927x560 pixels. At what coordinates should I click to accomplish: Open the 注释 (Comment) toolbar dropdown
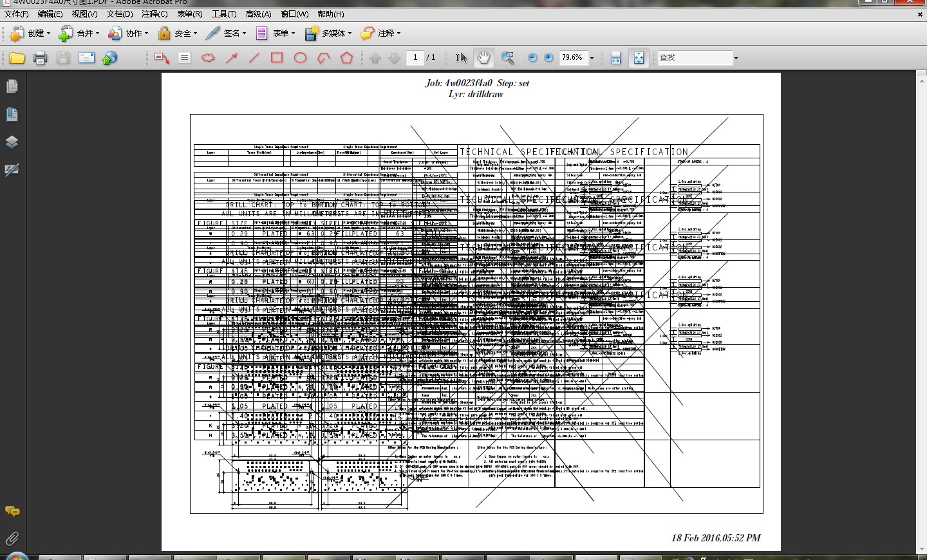[381, 33]
